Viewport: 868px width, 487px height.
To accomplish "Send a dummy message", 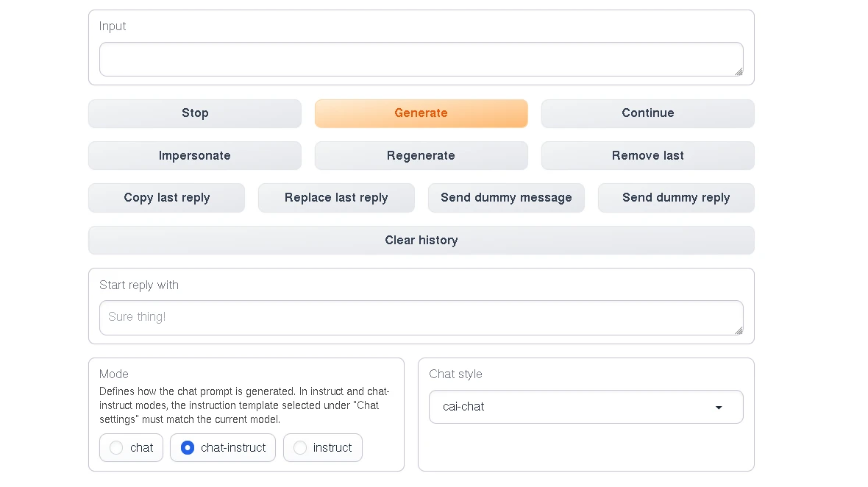I will point(506,198).
